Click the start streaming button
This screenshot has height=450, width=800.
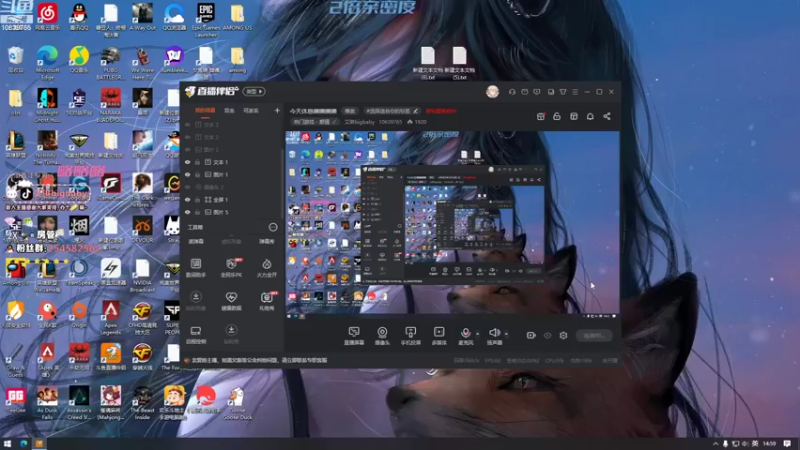pyautogui.click(x=594, y=336)
